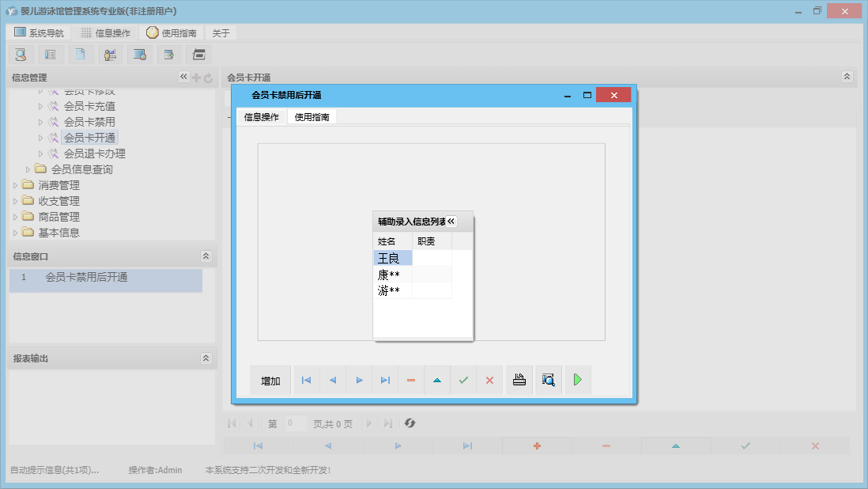Select the 会员卡充值 tree item
This screenshot has width=868, height=489.
coord(89,106)
